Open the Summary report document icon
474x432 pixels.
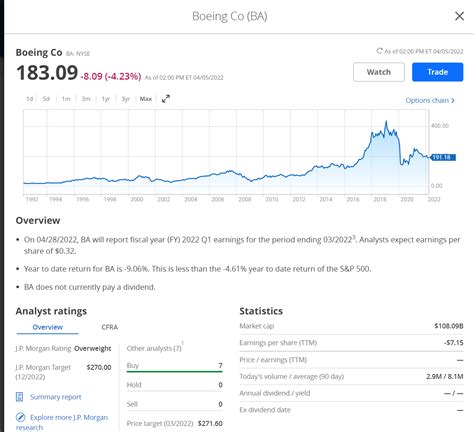coord(20,397)
